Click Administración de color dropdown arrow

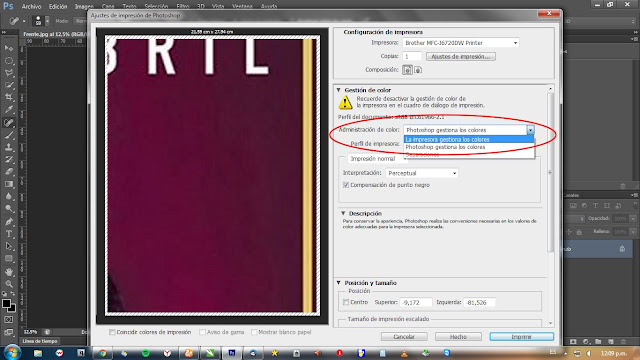[530, 130]
